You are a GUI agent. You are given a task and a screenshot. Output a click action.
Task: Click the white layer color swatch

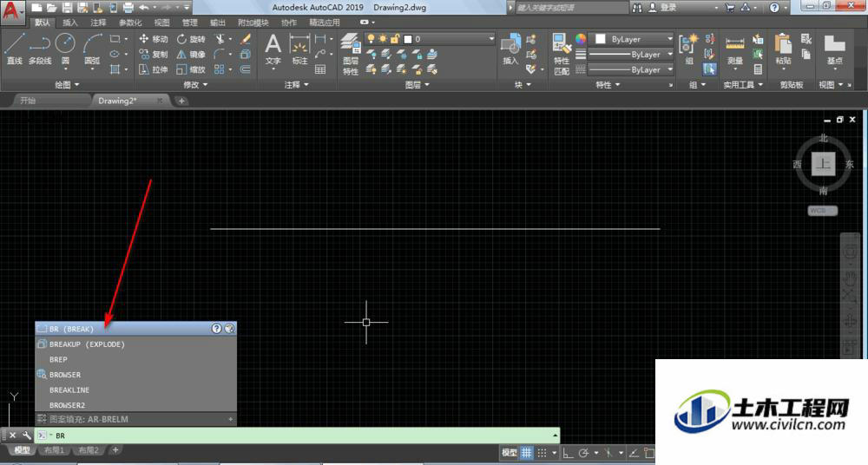(x=408, y=39)
